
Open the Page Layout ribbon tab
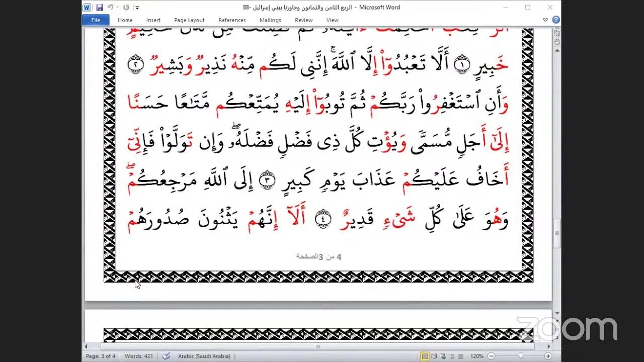click(x=189, y=20)
